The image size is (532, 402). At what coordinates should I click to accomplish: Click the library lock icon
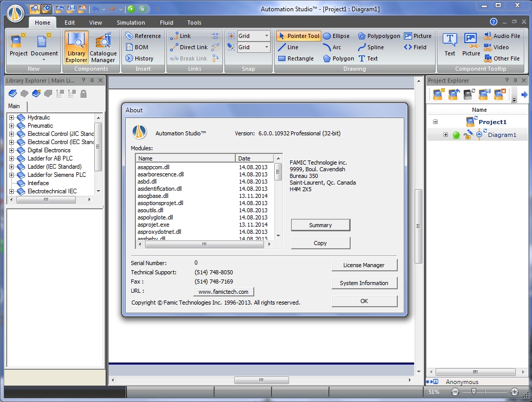point(84,94)
